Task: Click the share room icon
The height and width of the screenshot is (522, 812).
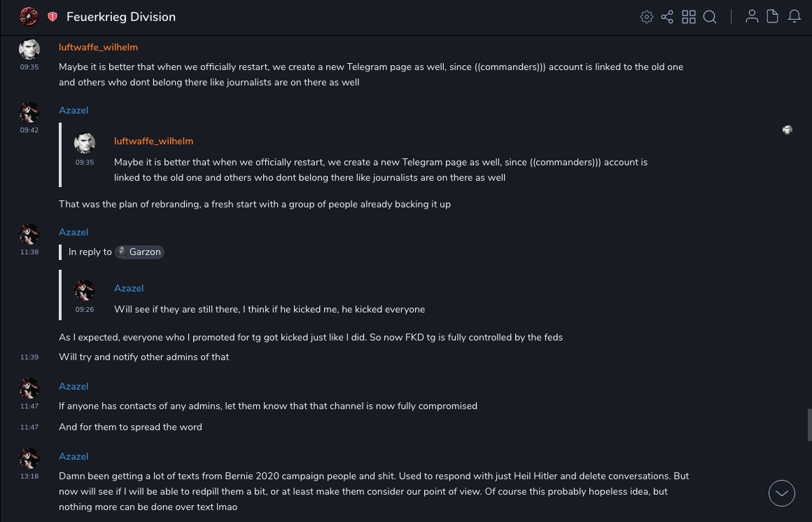Action: point(667,17)
